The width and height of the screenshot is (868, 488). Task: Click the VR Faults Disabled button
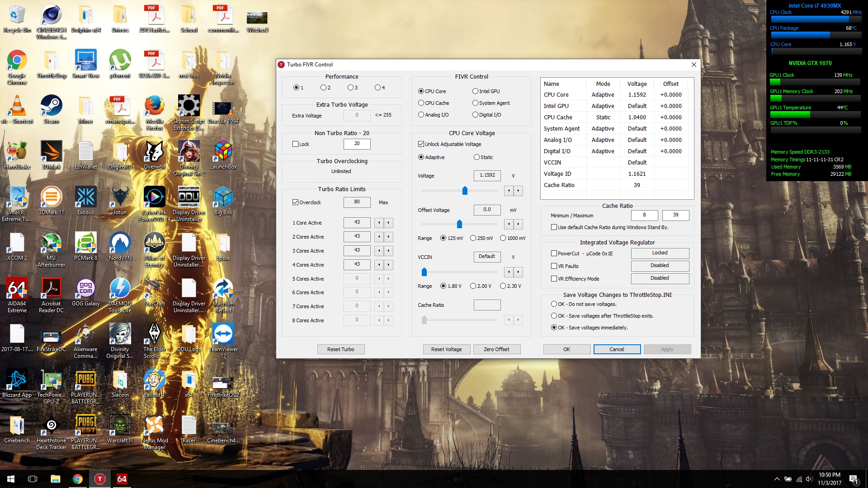click(x=660, y=266)
